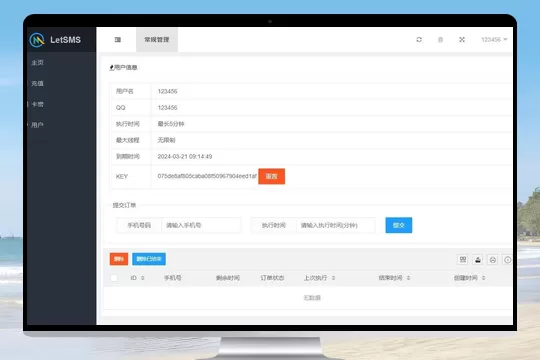Click the table export icon
Screen dimensions: 540x360
click(478, 259)
